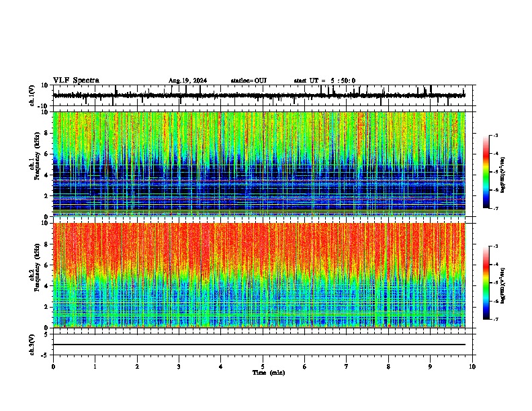Click the ch.2 "Frequency (kHz)" axis label
The height and width of the screenshot is (411, 532).
pyautogui.click(x=37, y=267)
